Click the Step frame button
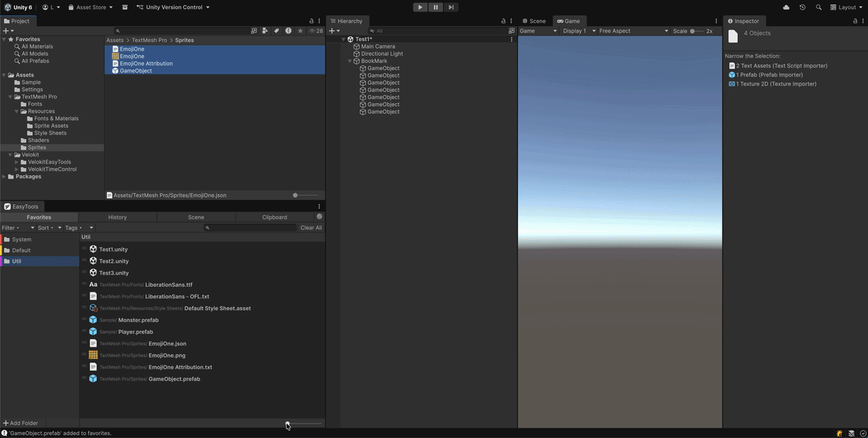Image resolution: width=868 pixels, height=438 pixels. 451,7
